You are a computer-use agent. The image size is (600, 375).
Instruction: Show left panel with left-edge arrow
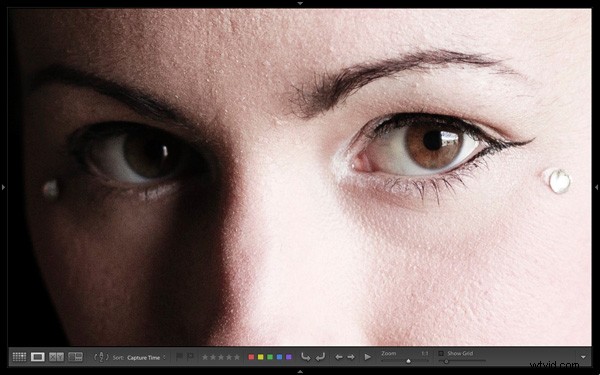point(3,187)
